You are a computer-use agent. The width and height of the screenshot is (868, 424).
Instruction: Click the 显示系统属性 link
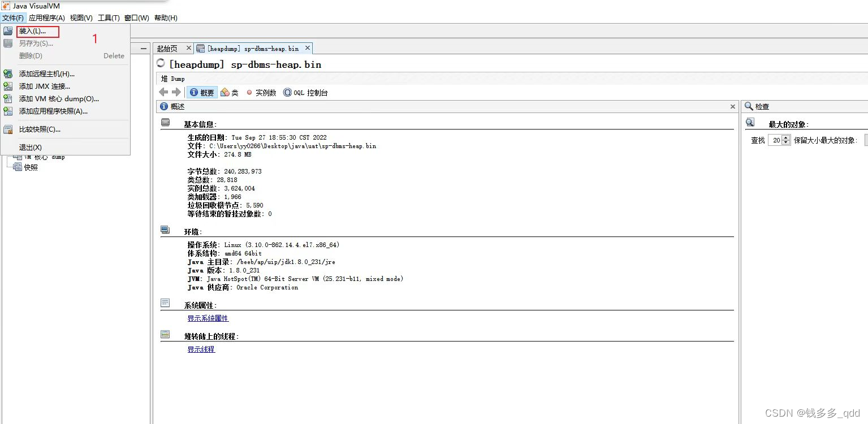208,318
